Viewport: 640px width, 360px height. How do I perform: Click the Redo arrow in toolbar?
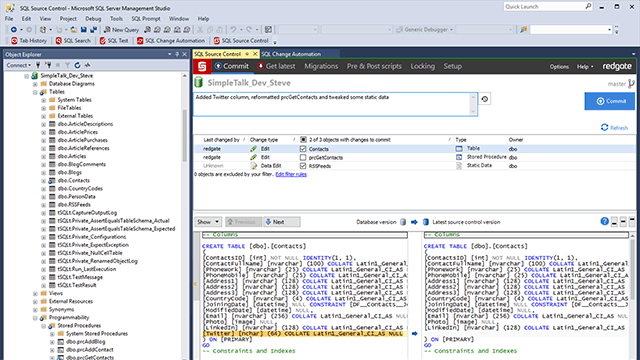pos(249,30)
